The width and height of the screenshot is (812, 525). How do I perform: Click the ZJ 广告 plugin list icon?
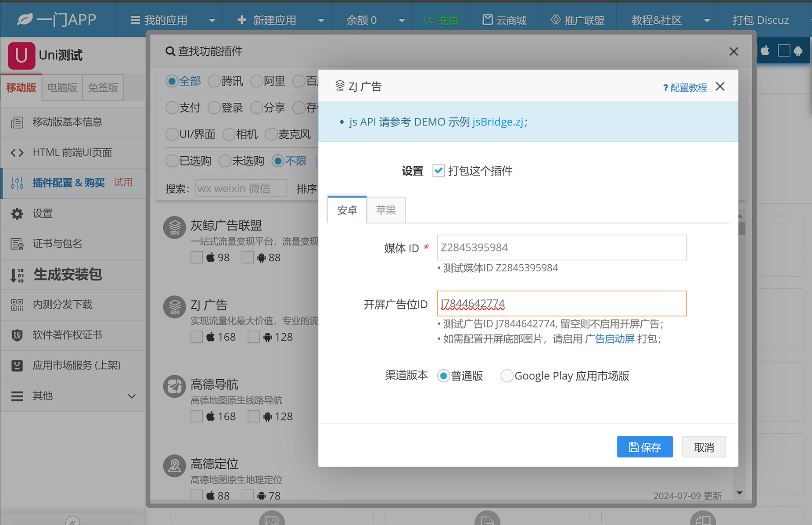pos(175,307)
